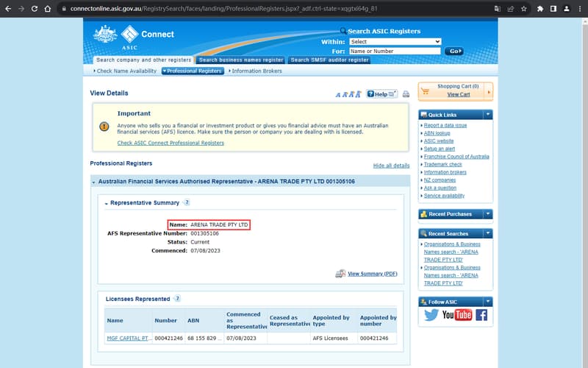Expand the Shopping Cart arrow
This screenshot has width=588, height=368.
[489, 91]
